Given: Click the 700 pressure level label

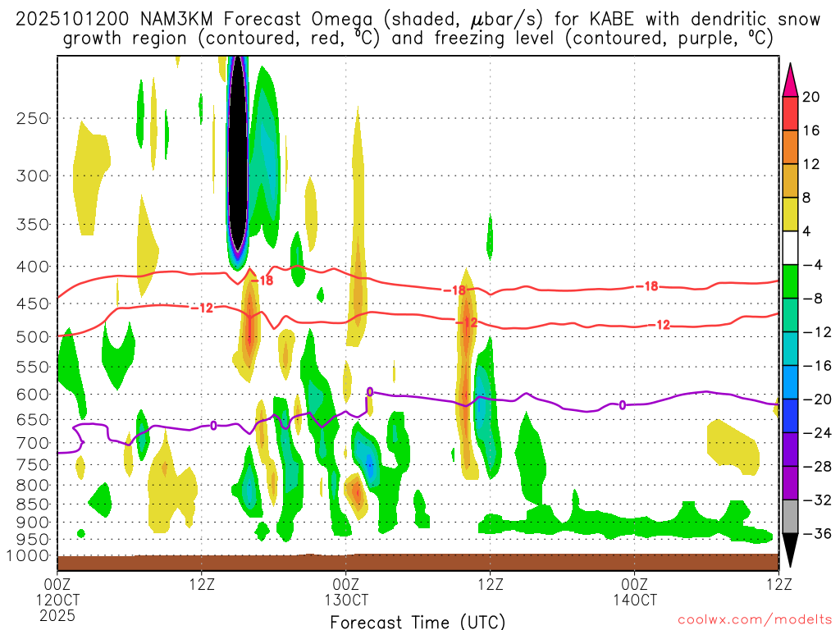Looking at the screenshot, I should [33, 443].
